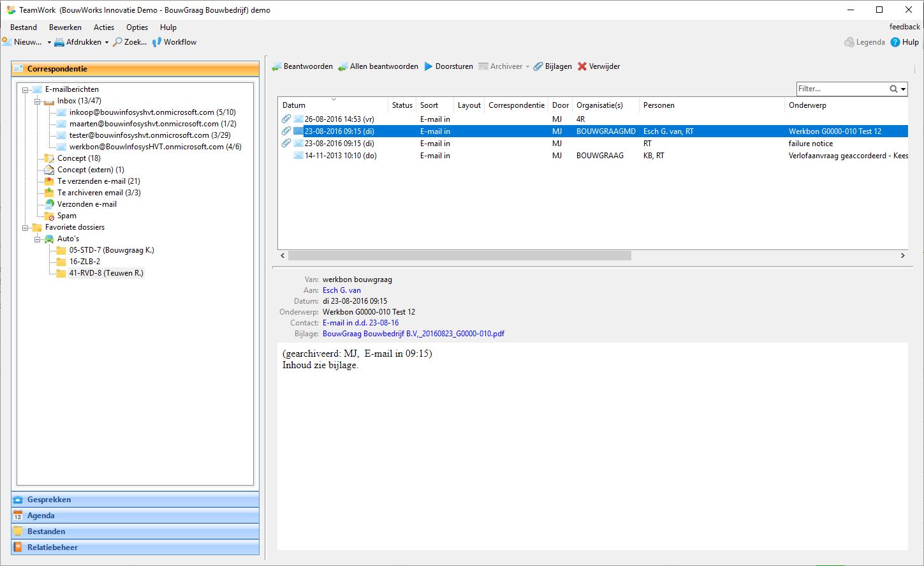Open the Nieuw dropdown arrow
Viewport: 924px width, 566px height.
click(x=49, y=43)
